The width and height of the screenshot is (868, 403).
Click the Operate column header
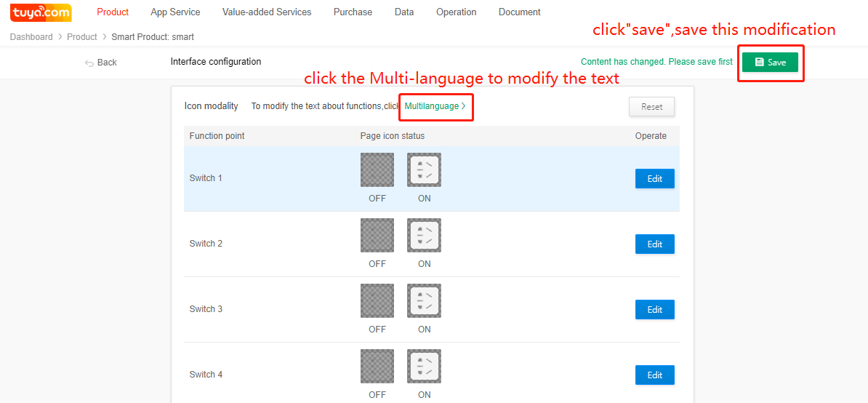[x=651, y=135]
